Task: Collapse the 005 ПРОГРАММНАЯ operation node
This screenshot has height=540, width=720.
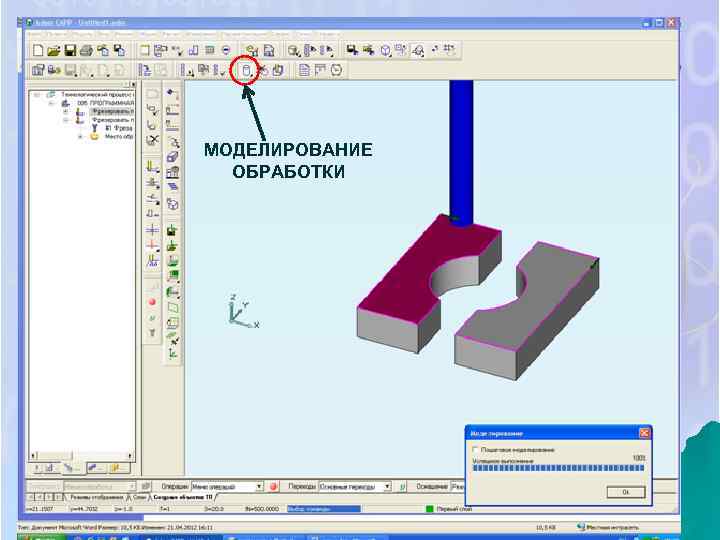Action: coord(51,103)
